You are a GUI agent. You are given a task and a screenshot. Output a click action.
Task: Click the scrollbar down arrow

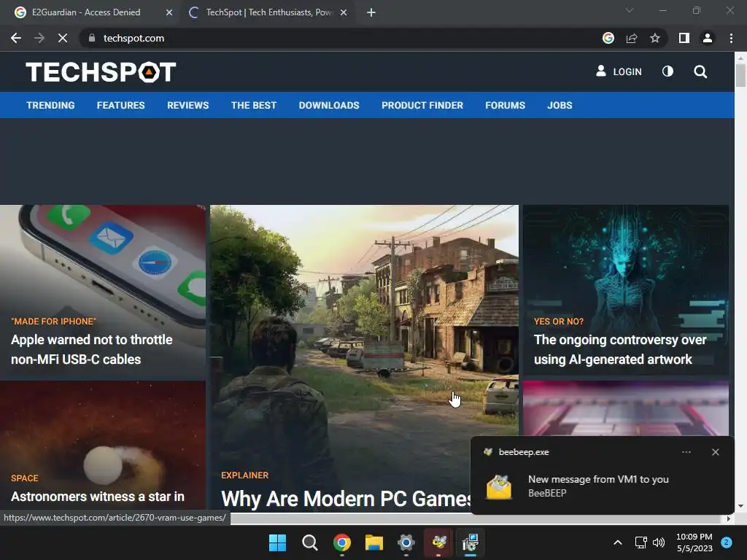pos(740,506)
